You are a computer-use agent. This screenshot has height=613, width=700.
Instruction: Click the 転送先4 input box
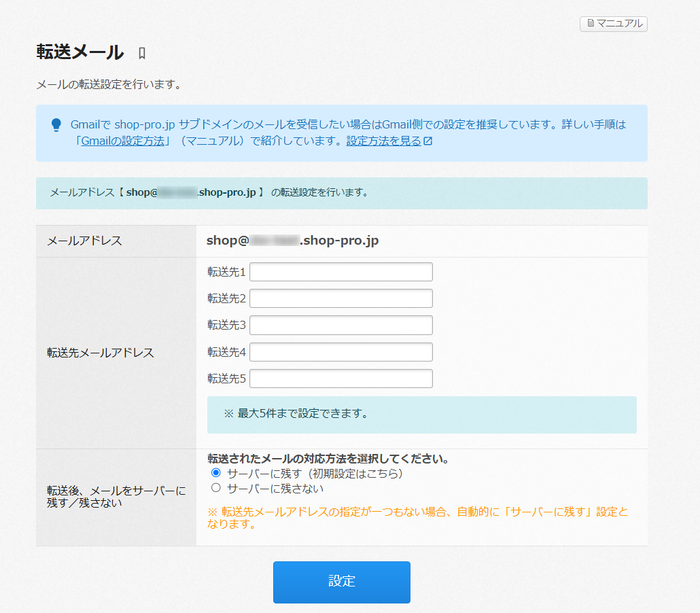341,352
